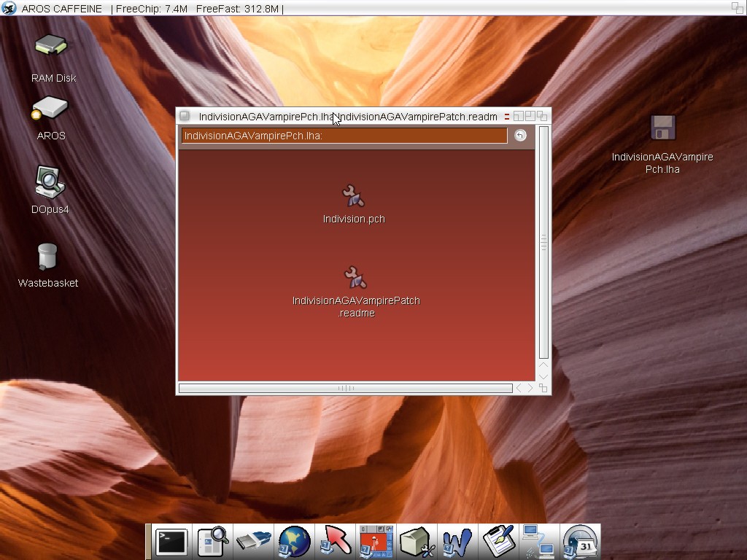Launch the globe web browser dock icon
The height and width of the screenshot is (560, 747).
tap(294, 542)
